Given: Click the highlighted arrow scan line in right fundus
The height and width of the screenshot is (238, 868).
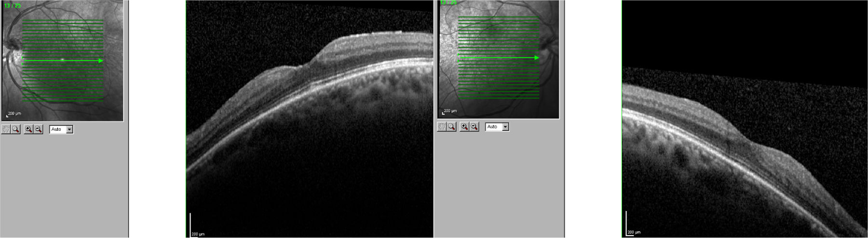Looking at the screenshot, I should pos(498,58).
